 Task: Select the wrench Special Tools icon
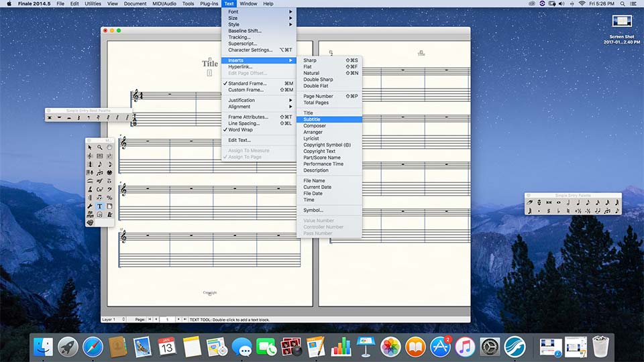tap(89, 206)
